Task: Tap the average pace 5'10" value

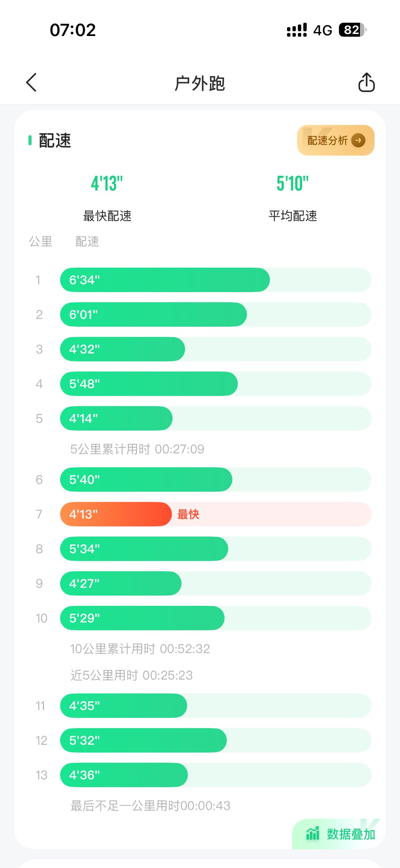Action: coord(293,184)
